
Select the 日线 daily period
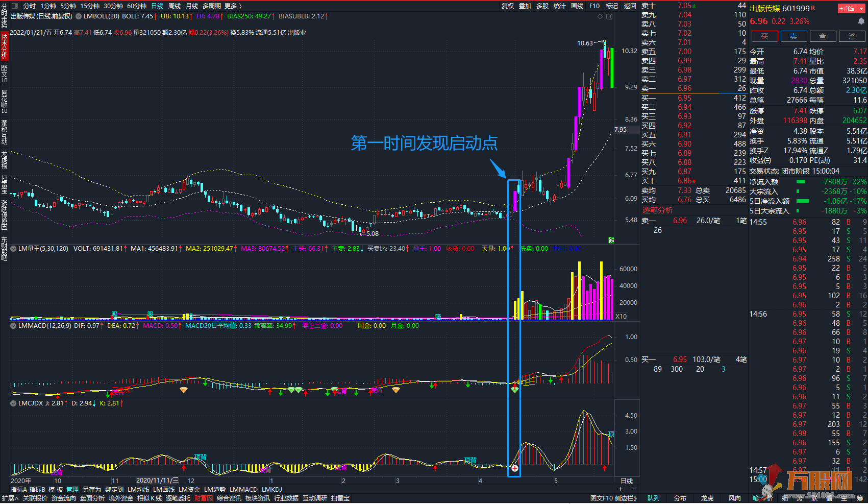point(157,6)
